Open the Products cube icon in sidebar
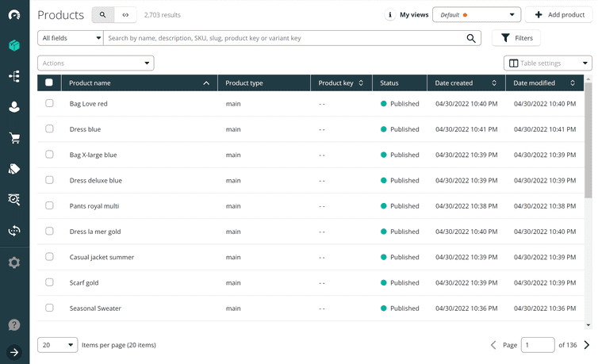 [14, 45]
